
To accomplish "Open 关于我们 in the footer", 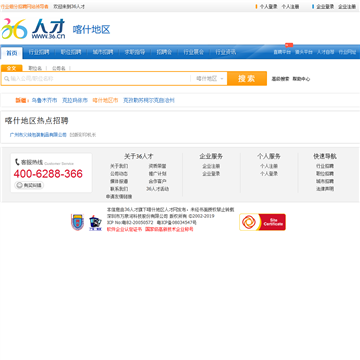I will pos(119,166).
